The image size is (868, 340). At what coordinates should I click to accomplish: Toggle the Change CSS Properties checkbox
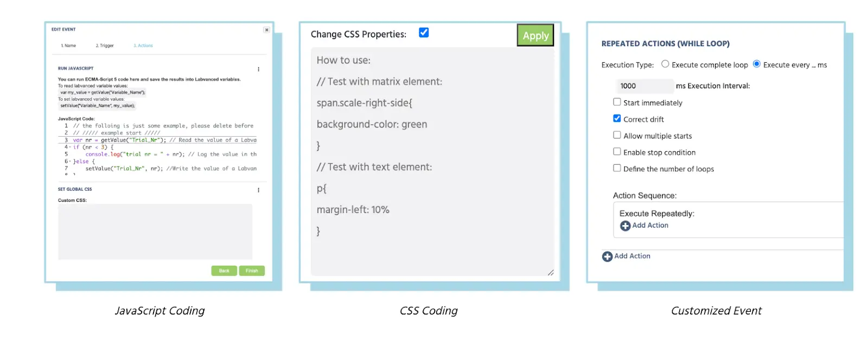tap(424, 33)
